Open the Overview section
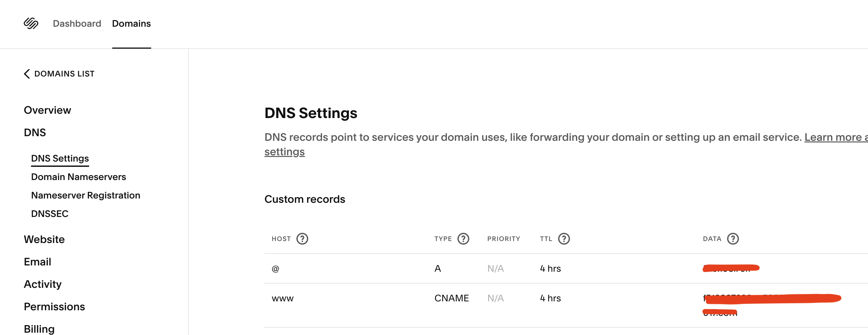Screen dimensions: 868x335 point(48,110)
